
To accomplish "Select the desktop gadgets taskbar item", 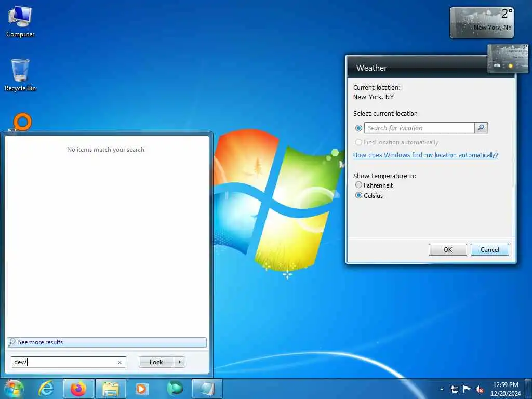I will (x=207, y=389).
